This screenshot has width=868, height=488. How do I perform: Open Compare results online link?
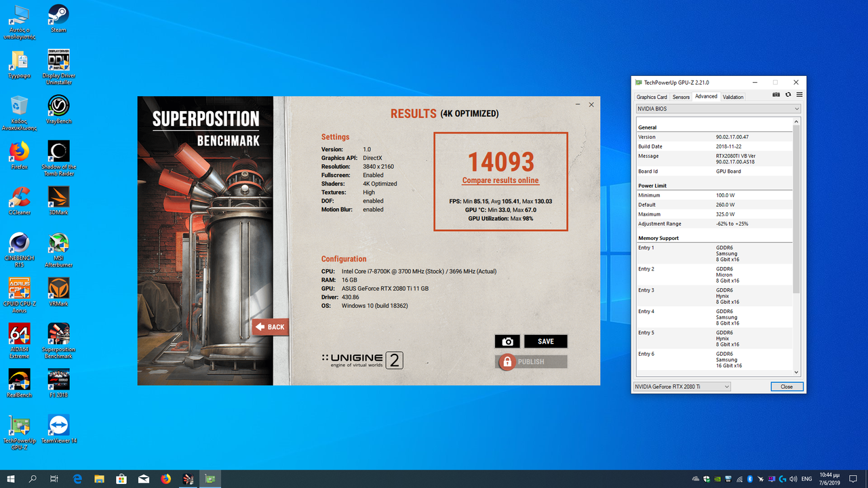500,180
